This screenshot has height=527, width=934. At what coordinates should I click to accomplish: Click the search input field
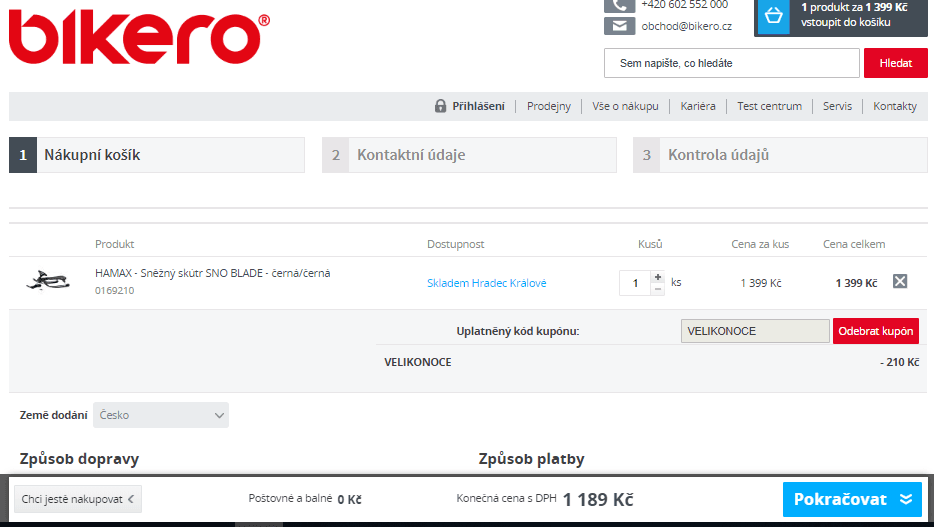pyautogui.click(x=731, y=63)
